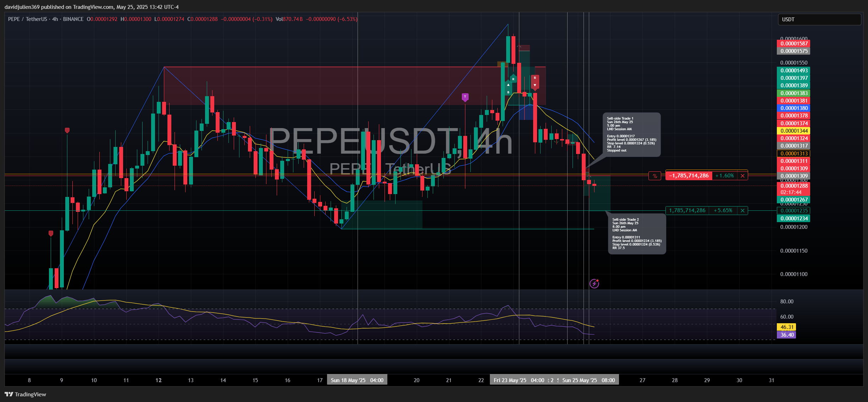Viewport: 868px width, 402px height.
Task: Click the red B marker with the down arrow
Action: click(x=535, y=82)
